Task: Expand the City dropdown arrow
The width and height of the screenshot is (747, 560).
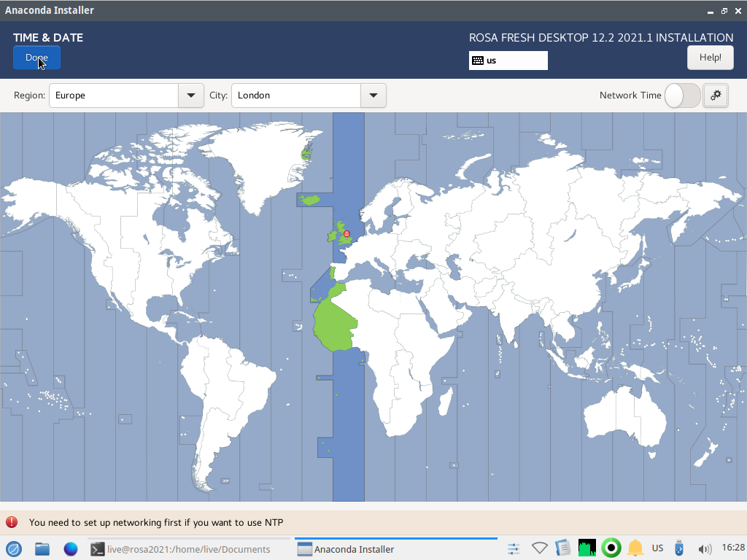Action: point(373,96)
